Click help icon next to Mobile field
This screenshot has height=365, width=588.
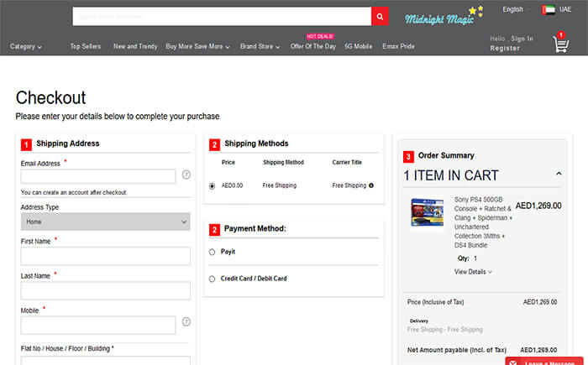[x=186, y=321]
